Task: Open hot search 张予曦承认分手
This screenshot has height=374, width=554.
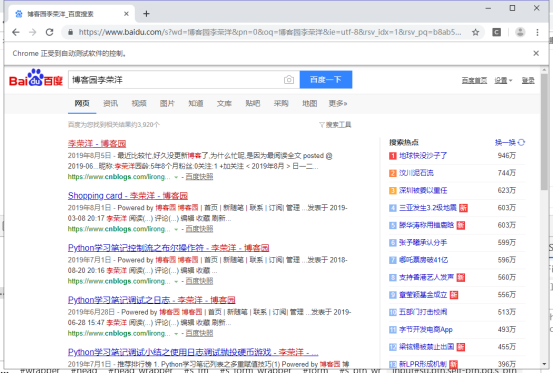Action: pos(423,243)
